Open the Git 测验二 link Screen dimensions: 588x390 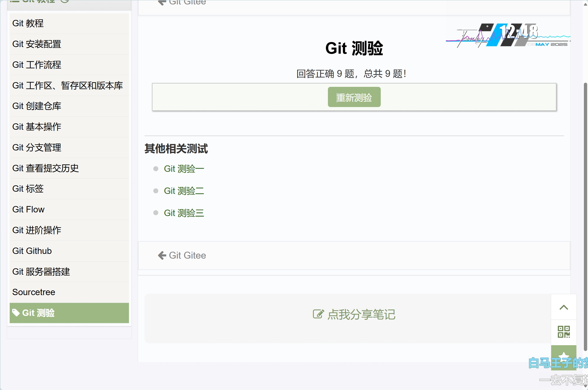point(184,191)
